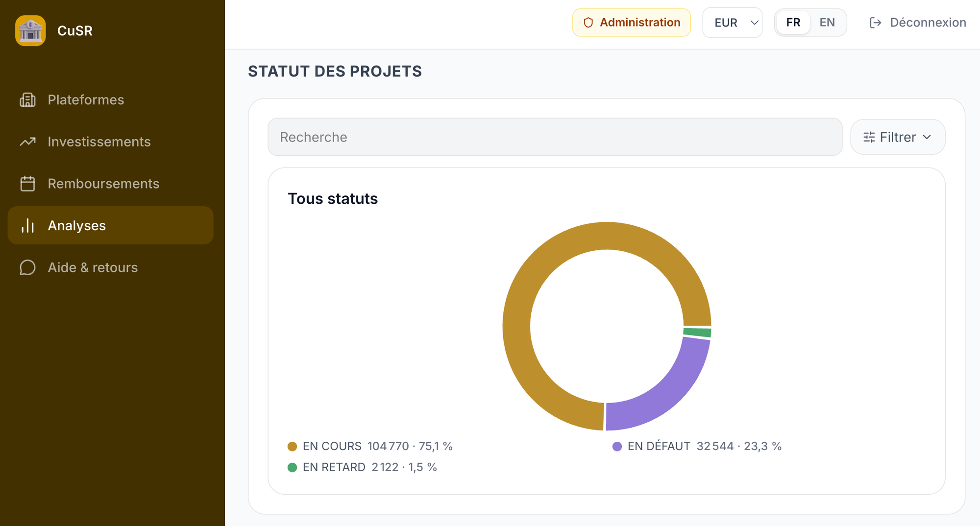Viewport: 980px width, 526px height.
Task: Click the Analyses bar chart icon
Action: pyautogui.click(x=27, y=226)
